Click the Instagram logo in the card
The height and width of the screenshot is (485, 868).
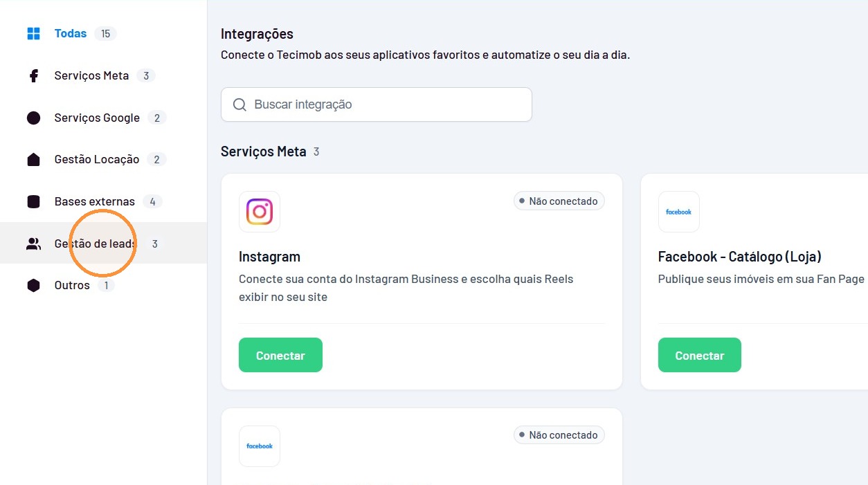coord(260,212)
